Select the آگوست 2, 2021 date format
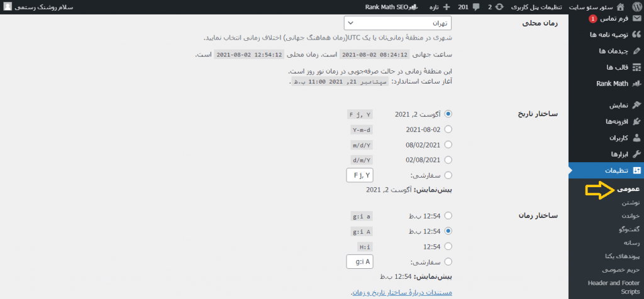The height and width of the screenshot is (299, 644). click(448, 114)
